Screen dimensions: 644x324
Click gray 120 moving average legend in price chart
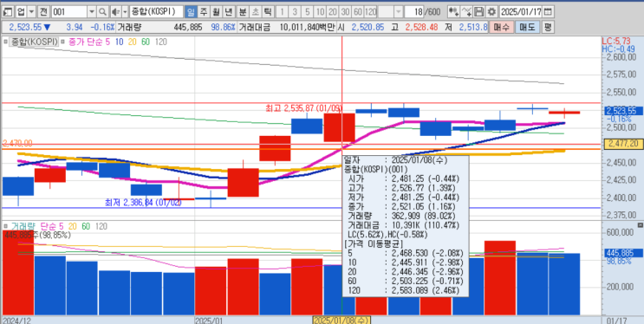(161, 42)
